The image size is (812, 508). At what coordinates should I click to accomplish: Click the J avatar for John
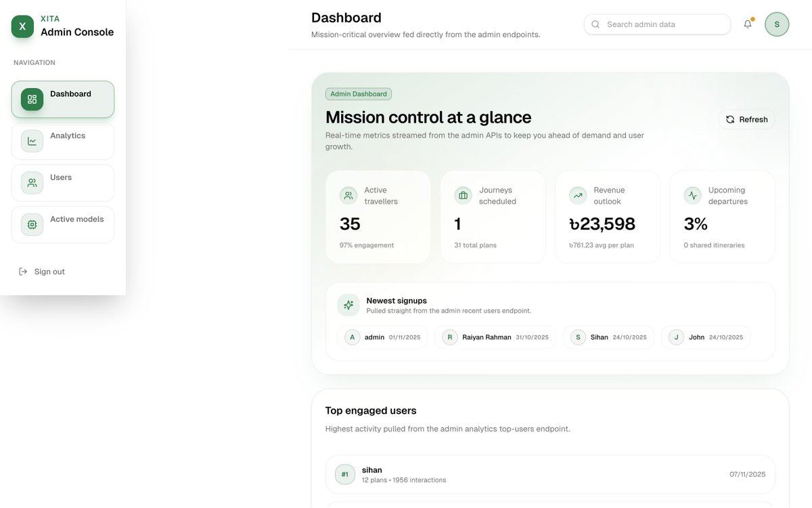tap(676, 337)
